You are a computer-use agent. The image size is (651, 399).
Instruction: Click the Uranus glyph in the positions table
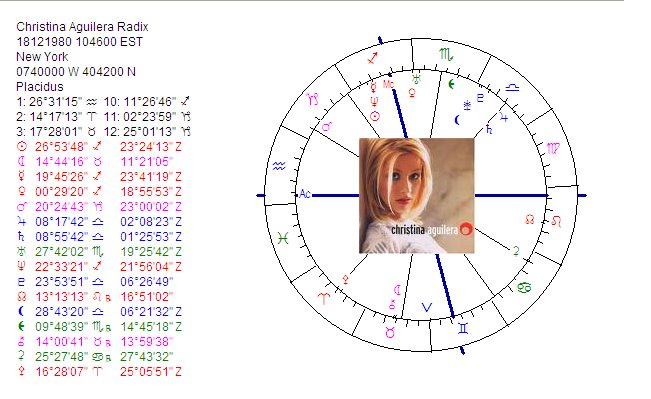click(x=21, y=251)
